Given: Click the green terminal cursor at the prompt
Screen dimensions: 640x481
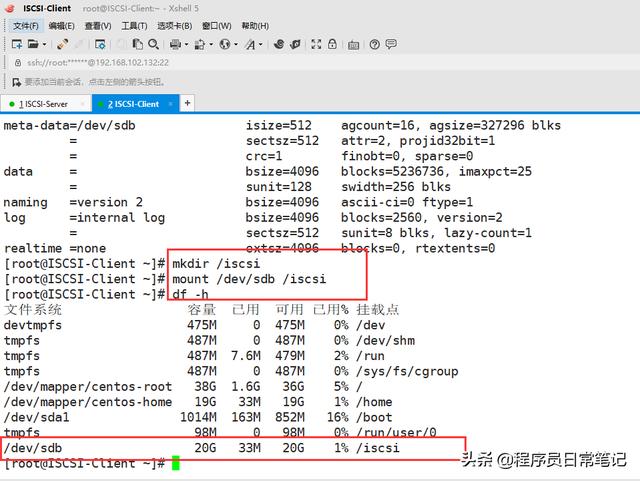Looking at the screenshot, I should pos(176,463).
